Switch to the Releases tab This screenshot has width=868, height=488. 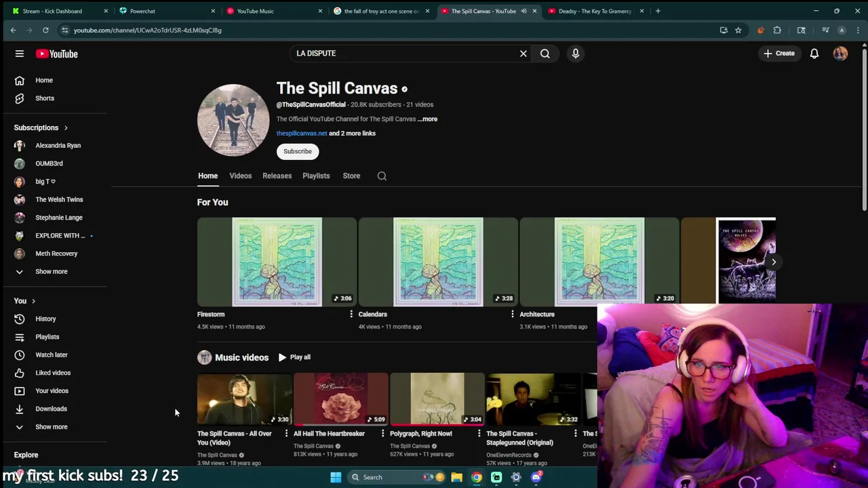coord(277,176)
